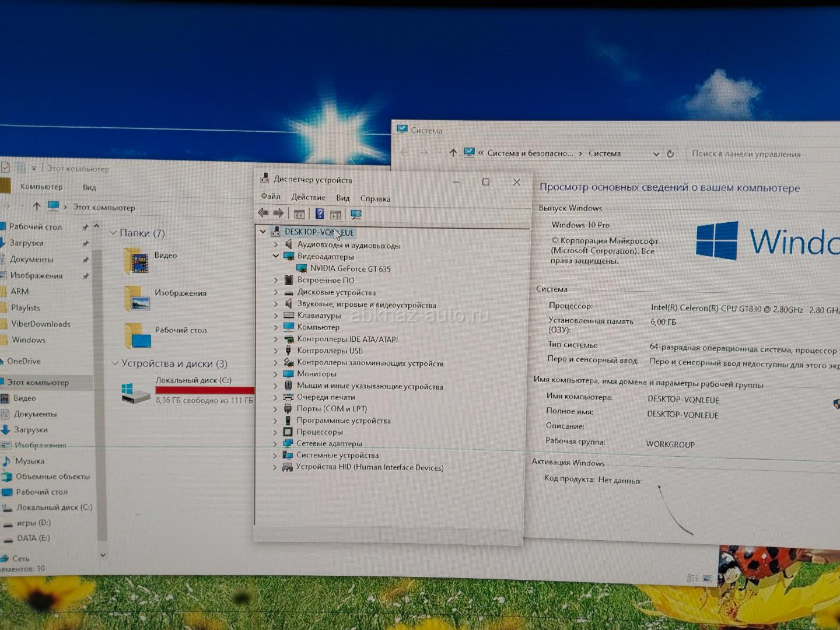Click OneDrive in the Explorer navigation pane
The image size is (840, 630).
23,361
